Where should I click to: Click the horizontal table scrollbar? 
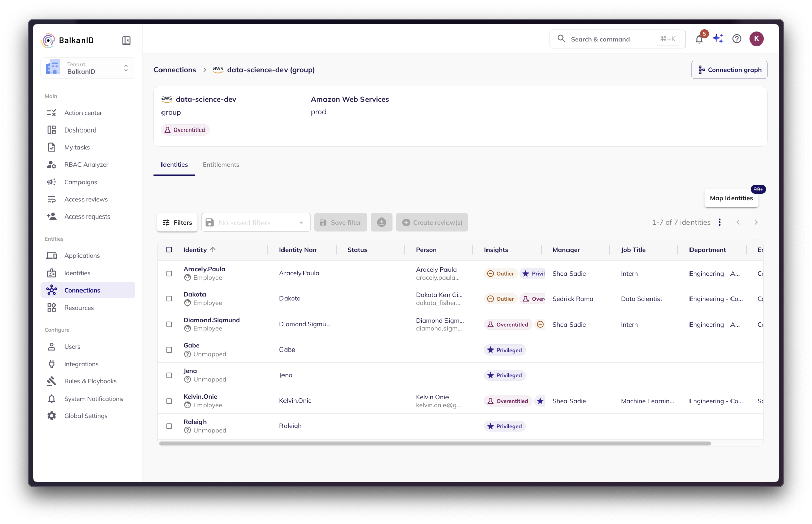435,444
